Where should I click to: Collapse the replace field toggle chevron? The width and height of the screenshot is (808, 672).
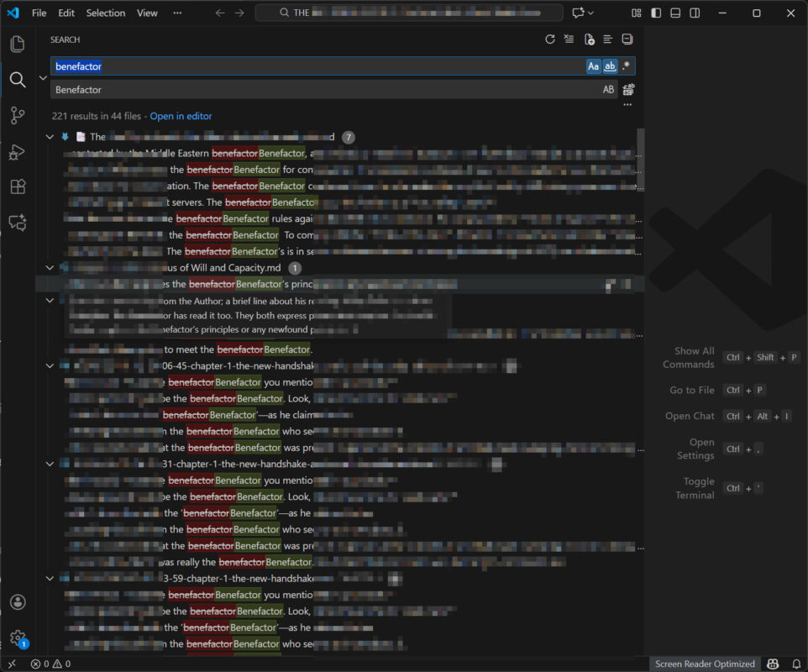[44, 78]
